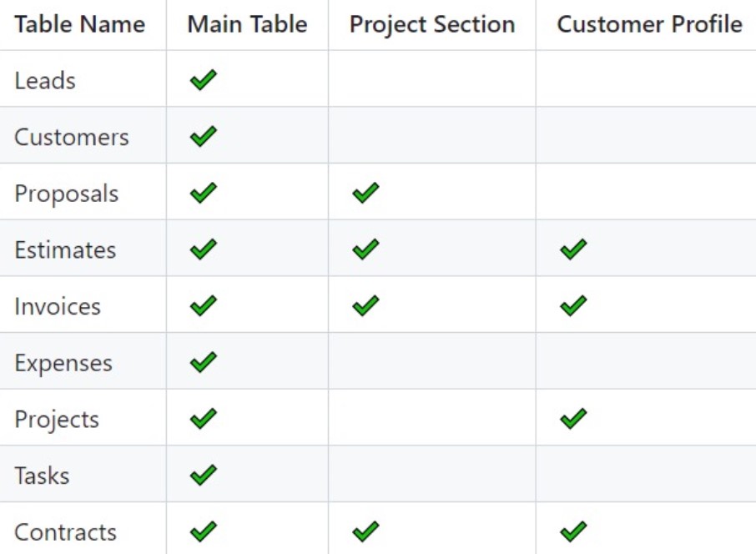Image resolution: width=756 pixels, height=554 pixels.
Task: Click the Leads row label
Action: (45, 81)
